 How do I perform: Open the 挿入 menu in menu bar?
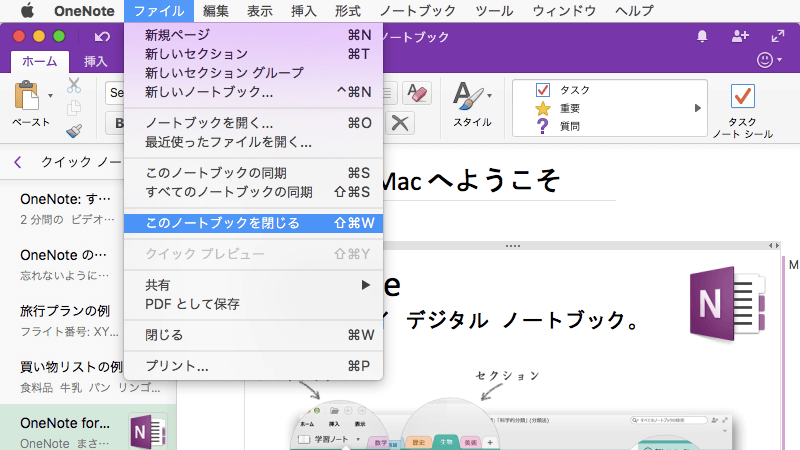304,11
